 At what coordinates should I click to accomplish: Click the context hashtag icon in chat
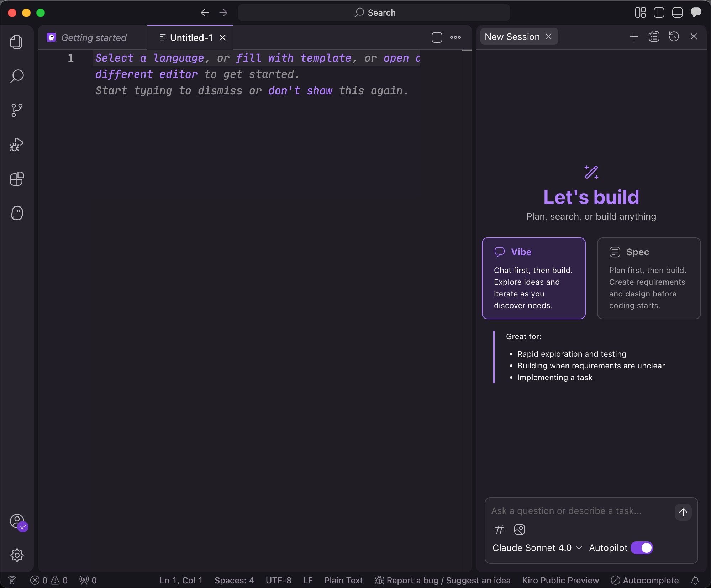tap(499, 529)
